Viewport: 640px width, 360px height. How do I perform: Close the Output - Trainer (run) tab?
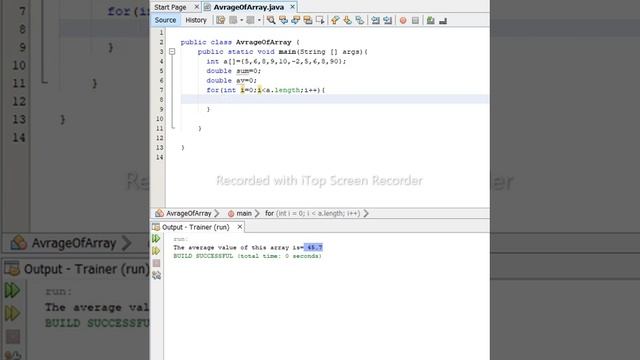coord(240,227)
